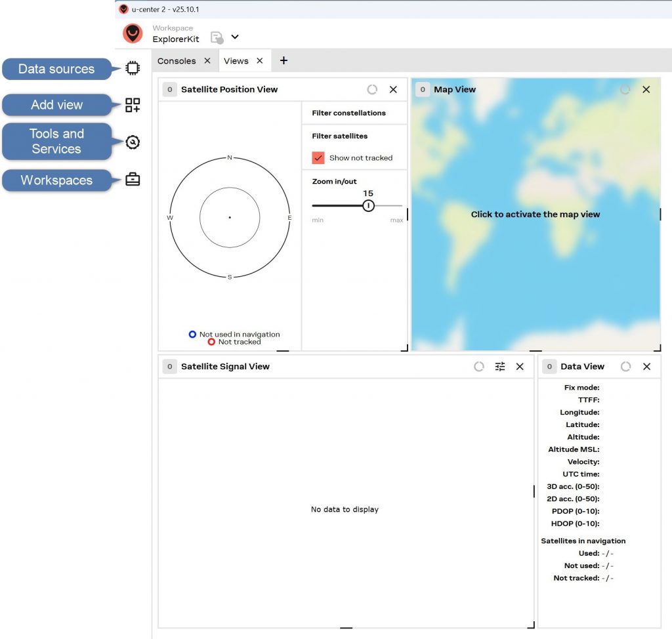Expand the Filter constellations section

tap(348, 113)
